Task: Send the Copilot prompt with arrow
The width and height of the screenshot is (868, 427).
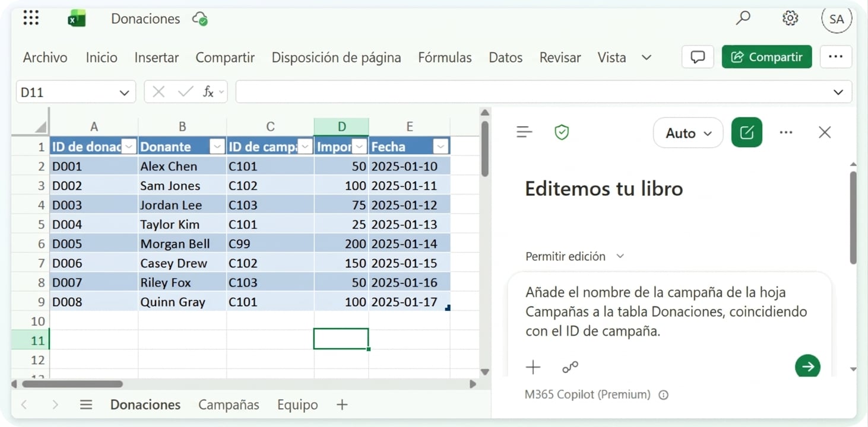Action: click(807, 367)
